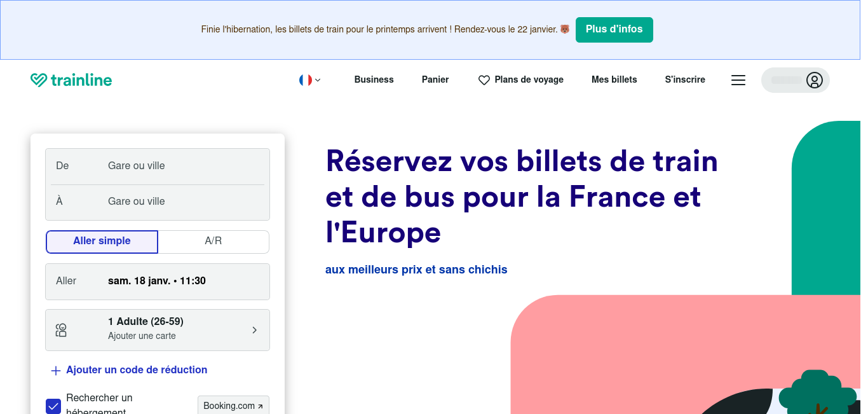This screenshot has width=868, height=414.
Task: Open the Aller date and time picker
Action: [x=158, y=281]
